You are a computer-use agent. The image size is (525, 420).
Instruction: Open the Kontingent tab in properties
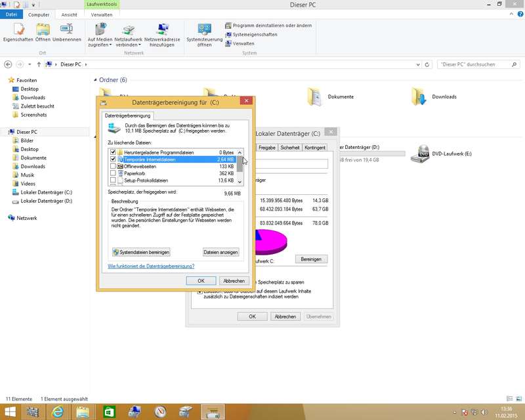point(315,148)
